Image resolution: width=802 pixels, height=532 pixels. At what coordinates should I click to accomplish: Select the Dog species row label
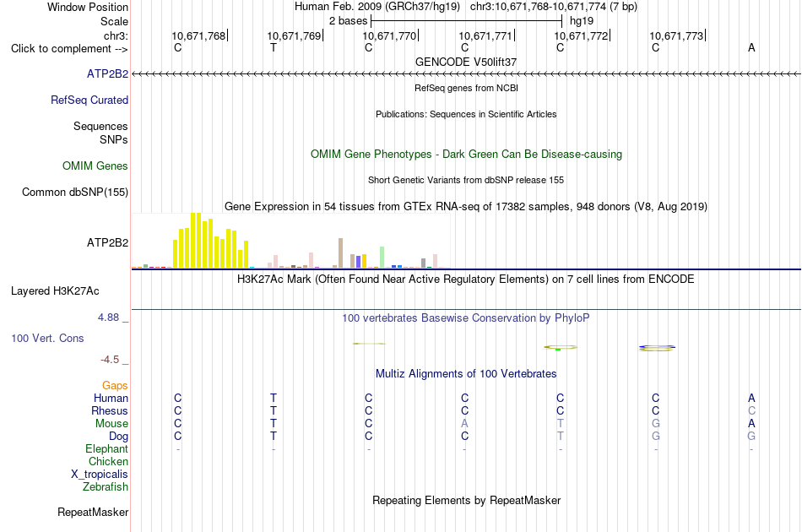pyautogui.click(x=119, y=437)
